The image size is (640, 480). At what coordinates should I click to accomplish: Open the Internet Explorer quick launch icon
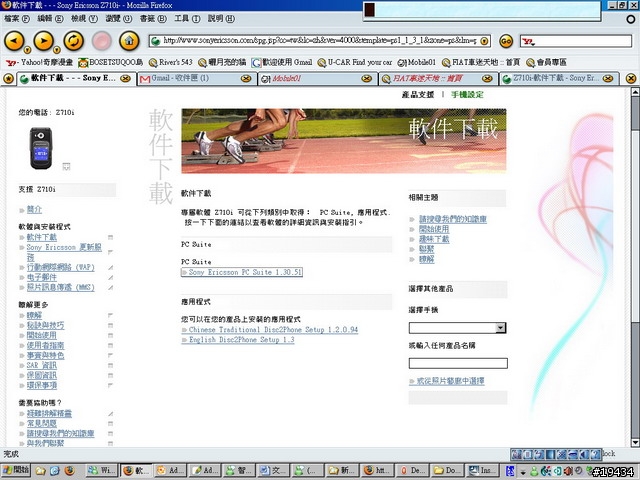(55, 471)
